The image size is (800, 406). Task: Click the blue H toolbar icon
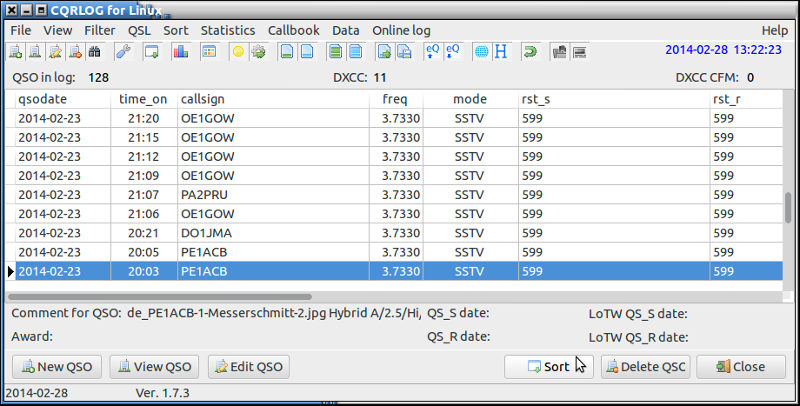click(x=500, y=51)
